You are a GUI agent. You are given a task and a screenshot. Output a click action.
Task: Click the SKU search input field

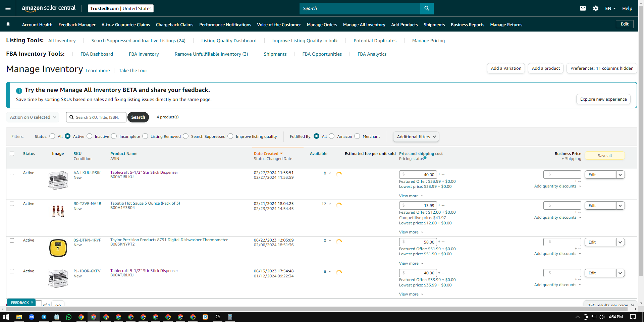tap(96, 117)
